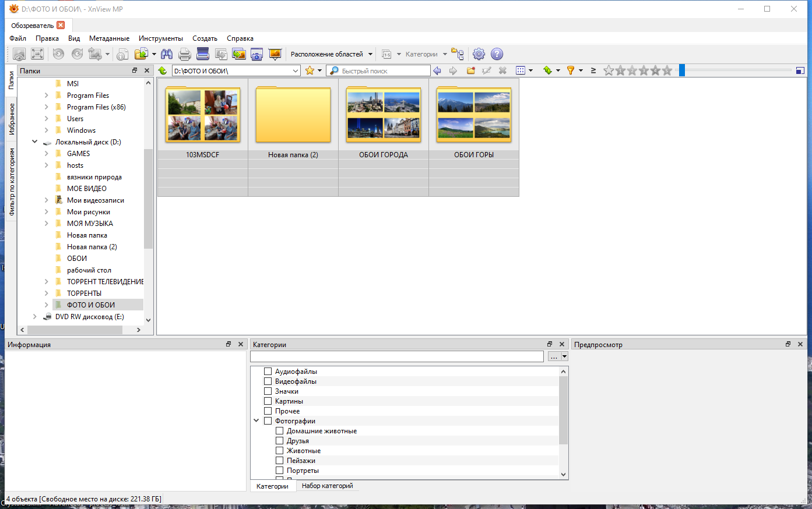Open settings gear icon
The height and width of the screenshot is (509, 812).
point(479,54)
